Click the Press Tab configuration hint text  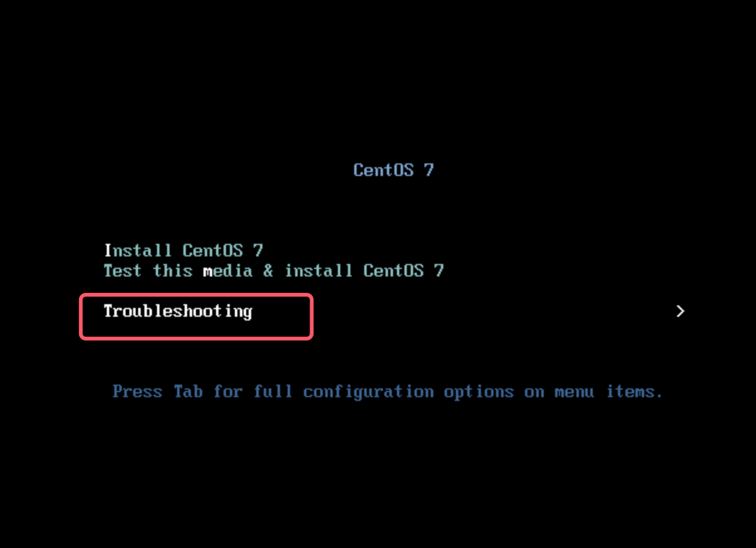pos(387,392)
